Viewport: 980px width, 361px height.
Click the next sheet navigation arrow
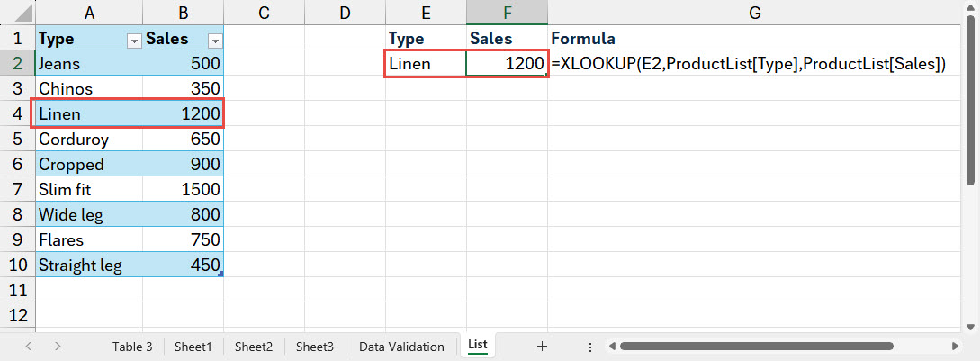click(x=58, y=347)
